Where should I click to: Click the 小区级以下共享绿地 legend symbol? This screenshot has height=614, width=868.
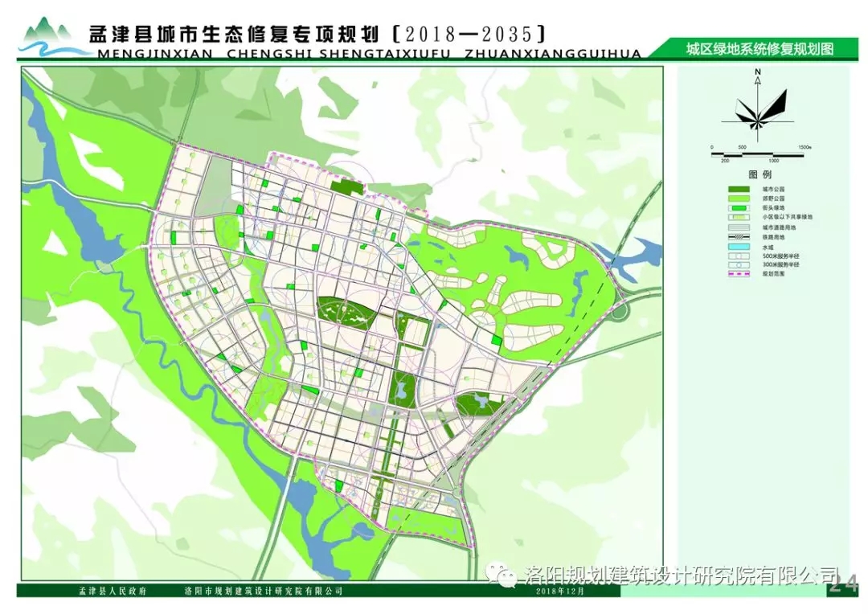[738, 217]
